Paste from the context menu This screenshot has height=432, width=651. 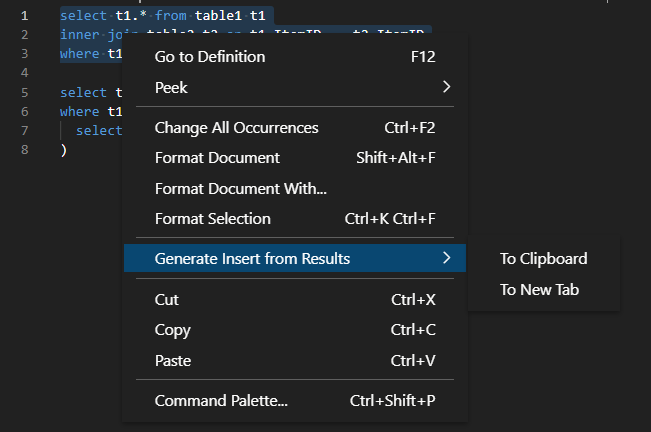coord(172,360)
